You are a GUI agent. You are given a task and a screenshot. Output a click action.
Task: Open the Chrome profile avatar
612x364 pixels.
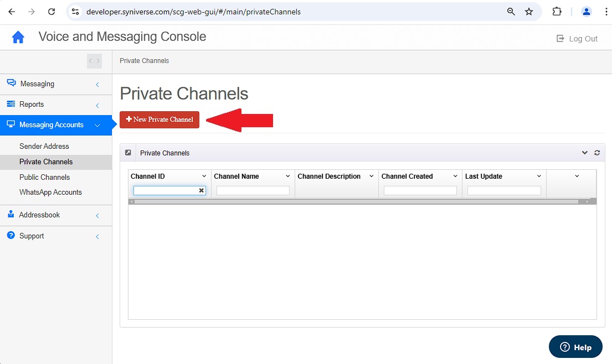(x=586, y=12)
